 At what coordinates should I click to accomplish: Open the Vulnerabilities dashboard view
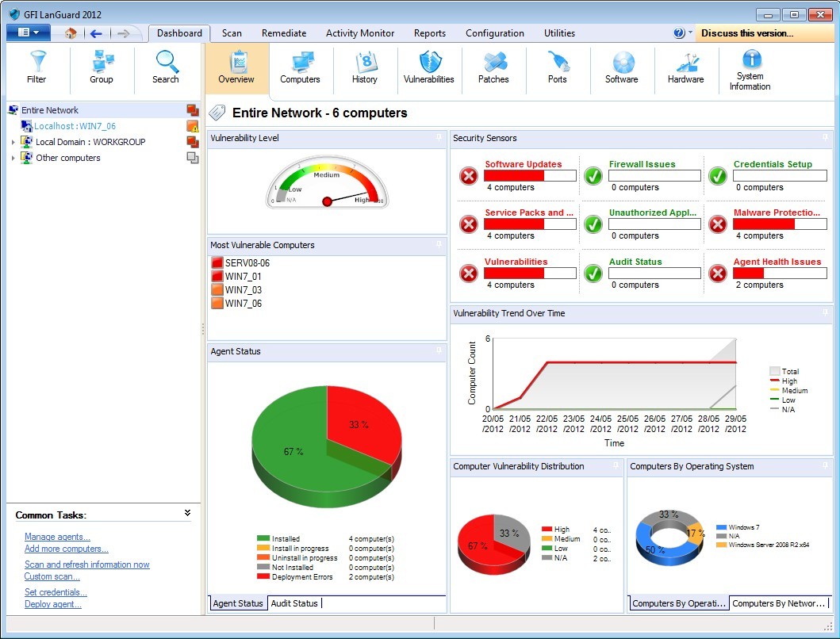point(428,67)
